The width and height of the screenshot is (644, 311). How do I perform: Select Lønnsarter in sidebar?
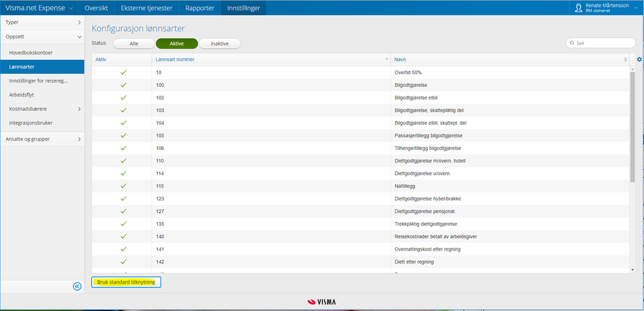(42, 66)
